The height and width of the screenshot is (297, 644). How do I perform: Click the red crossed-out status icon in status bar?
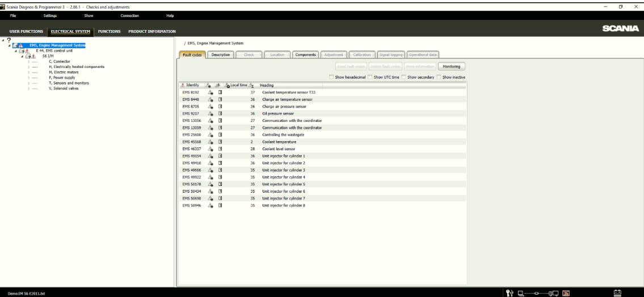[566, 293]
